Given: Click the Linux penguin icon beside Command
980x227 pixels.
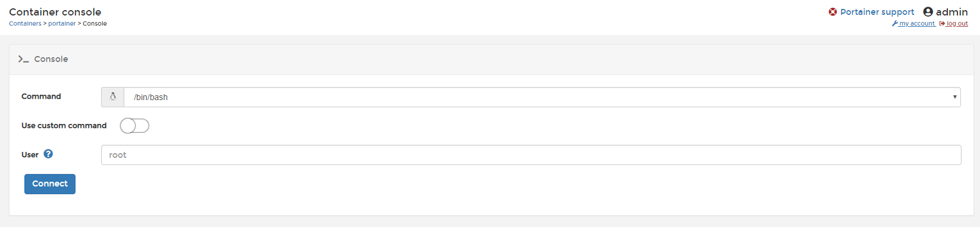Looking at the screenshot, I should tap(112, 97).
